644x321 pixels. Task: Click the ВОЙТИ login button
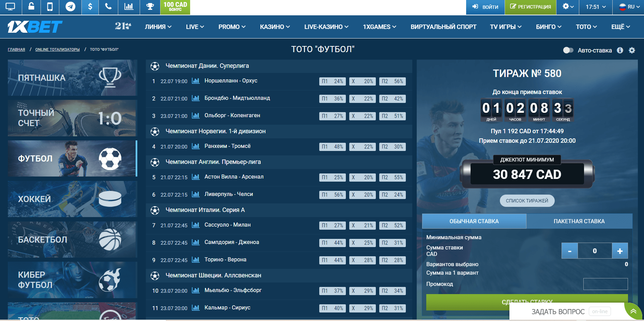coord(485,7)
